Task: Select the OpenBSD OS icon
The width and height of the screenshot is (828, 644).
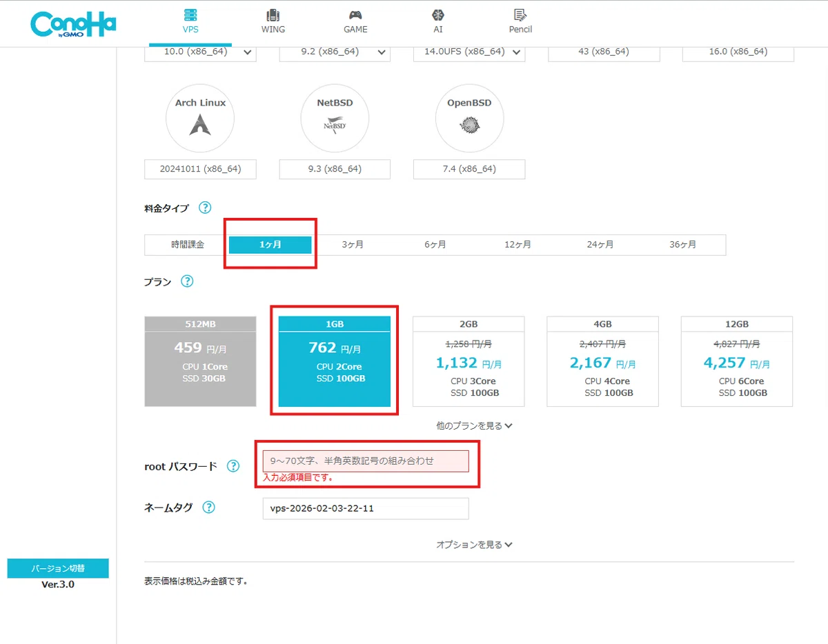Action: coord(469,118)
